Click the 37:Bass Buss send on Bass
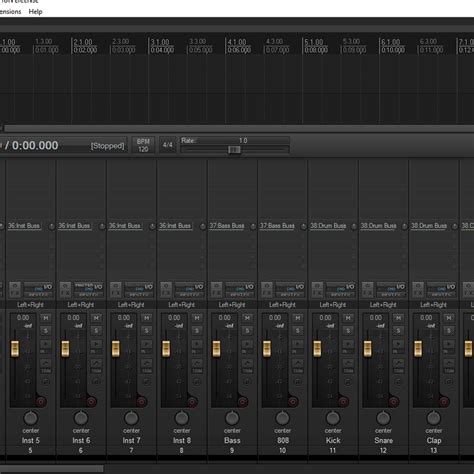Image resolution: width=474 pixels, height=474 pixels. coord(227,226)
